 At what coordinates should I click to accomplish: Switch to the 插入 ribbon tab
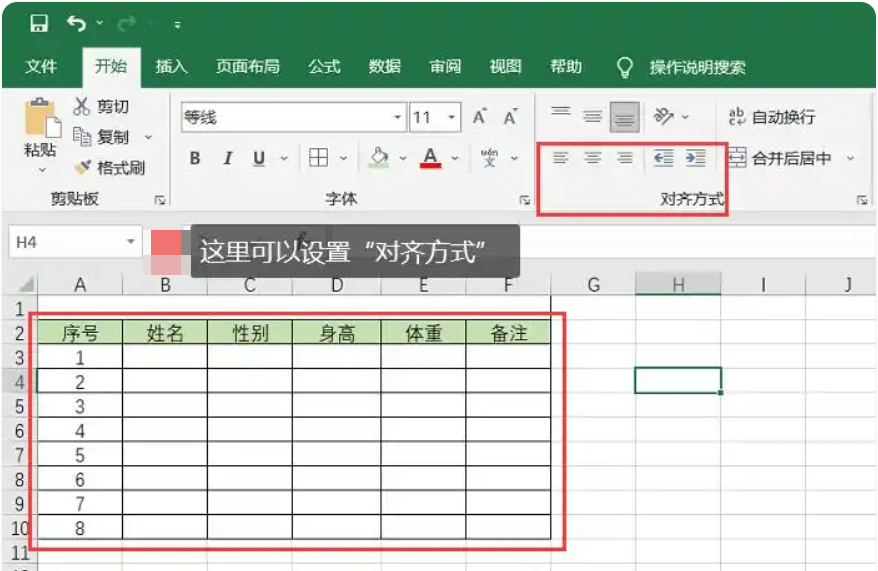pos(171,67)
